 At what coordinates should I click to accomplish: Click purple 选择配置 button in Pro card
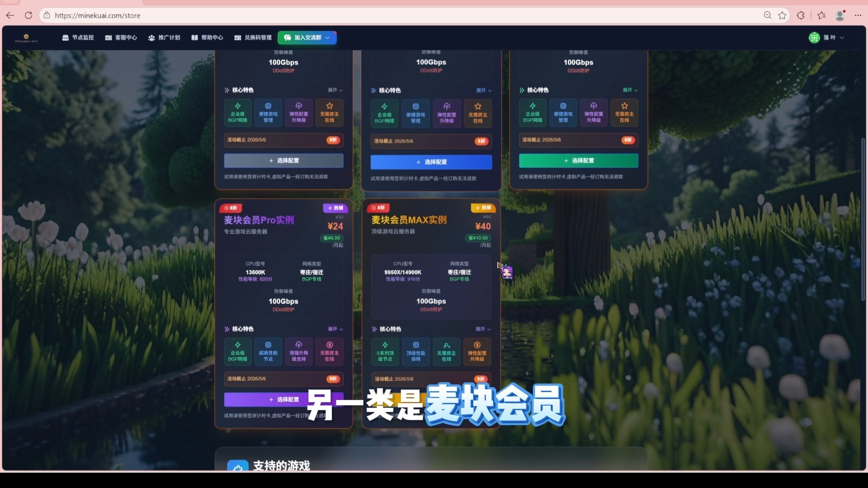284,399
